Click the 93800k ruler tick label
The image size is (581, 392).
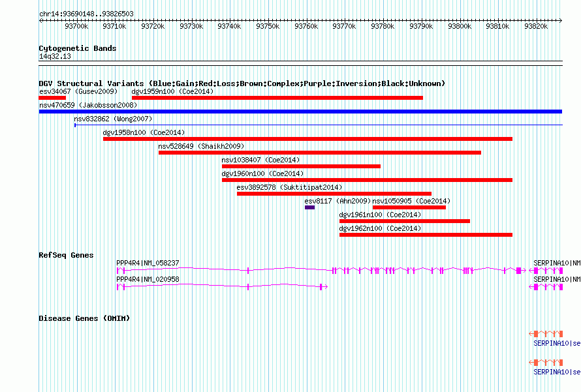point(460,26)
